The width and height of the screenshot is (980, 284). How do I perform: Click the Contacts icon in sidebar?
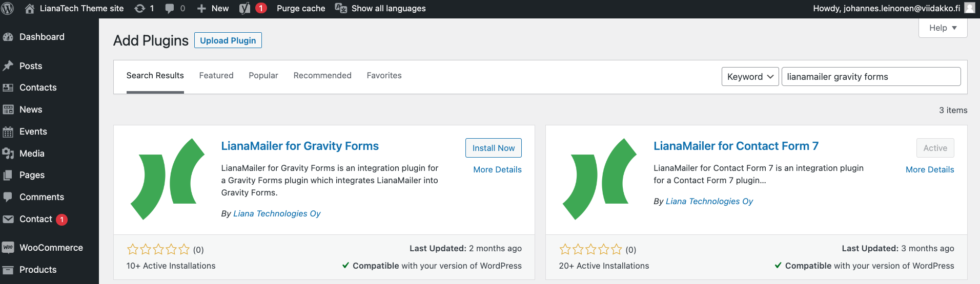8,88
